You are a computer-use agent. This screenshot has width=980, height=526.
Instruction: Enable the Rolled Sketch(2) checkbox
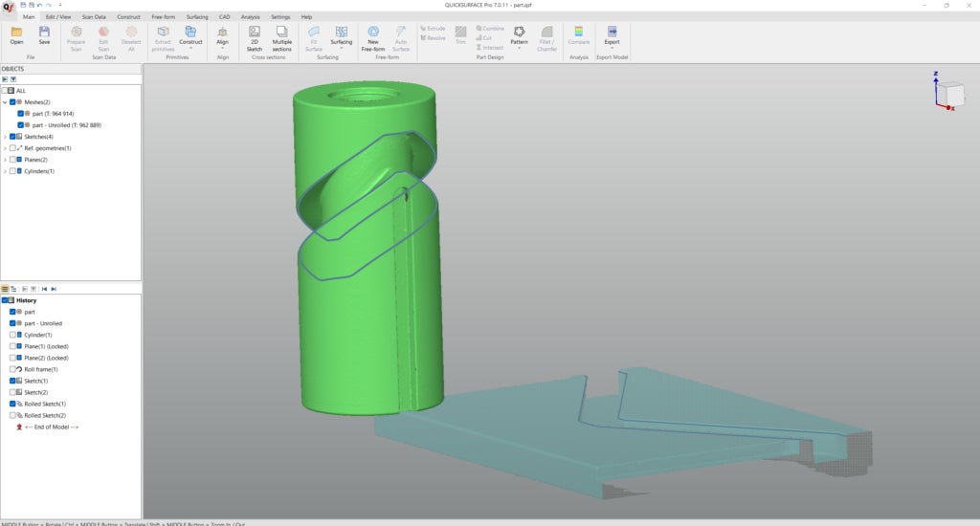click(12, 415)
